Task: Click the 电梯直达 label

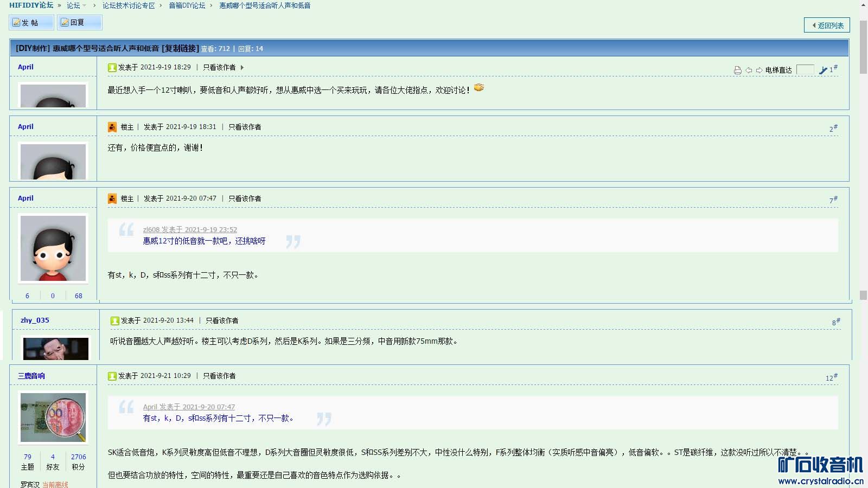Action: coord(778,70)
